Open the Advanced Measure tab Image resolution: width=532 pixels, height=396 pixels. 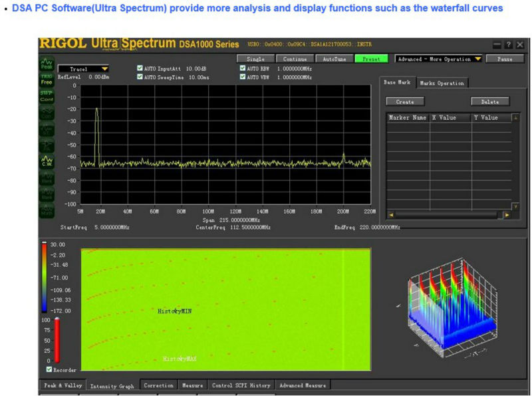(303, 385)
